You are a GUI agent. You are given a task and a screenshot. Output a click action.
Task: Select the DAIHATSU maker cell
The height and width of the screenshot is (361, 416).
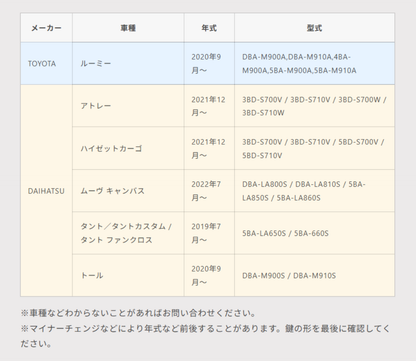[46, 191]
